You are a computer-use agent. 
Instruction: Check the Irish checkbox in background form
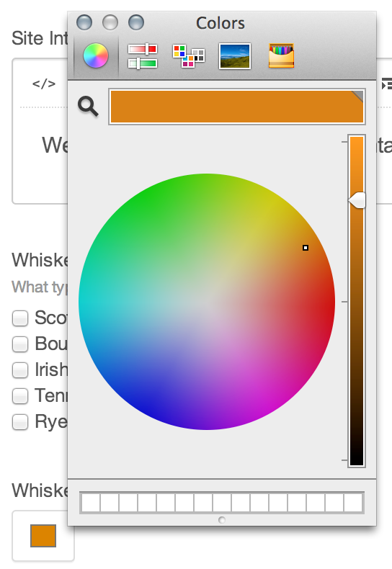click(20, 369)
